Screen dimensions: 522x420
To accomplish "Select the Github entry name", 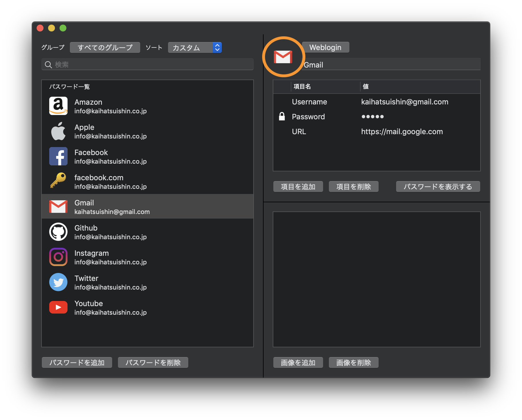I will 86,228.
